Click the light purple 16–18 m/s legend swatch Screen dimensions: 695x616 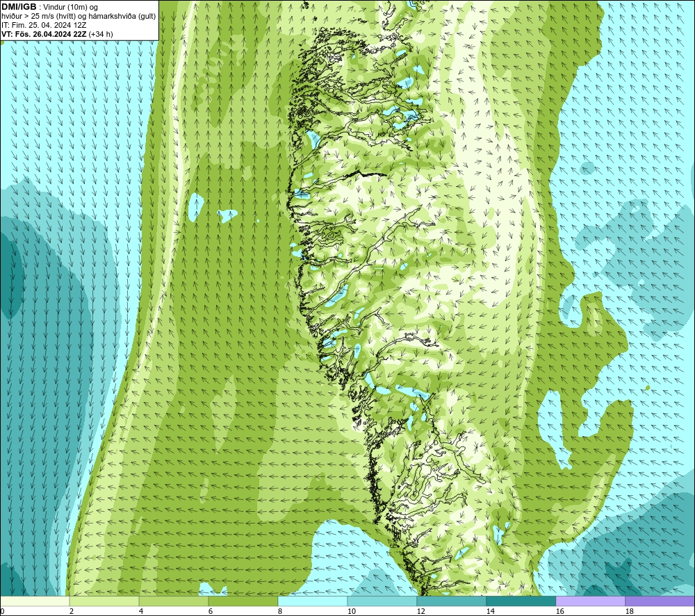[590, 601]
